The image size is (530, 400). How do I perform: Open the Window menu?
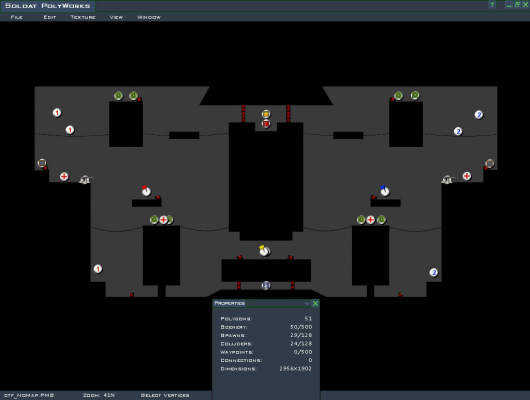click(149, 17)
